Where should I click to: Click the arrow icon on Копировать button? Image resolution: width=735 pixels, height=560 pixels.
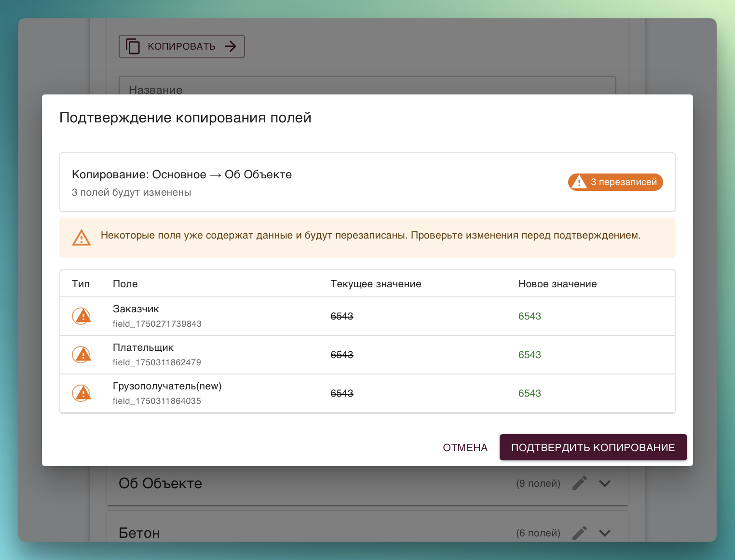(x=231, y=46)
